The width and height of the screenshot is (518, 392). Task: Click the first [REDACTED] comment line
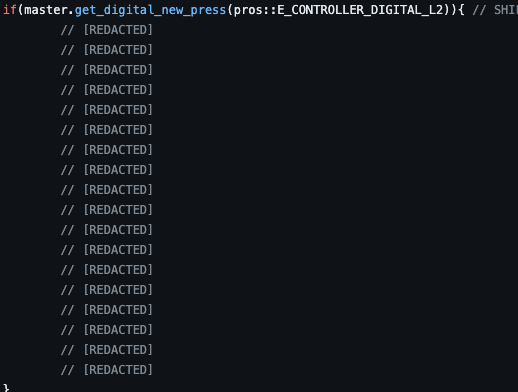[107, 30]
